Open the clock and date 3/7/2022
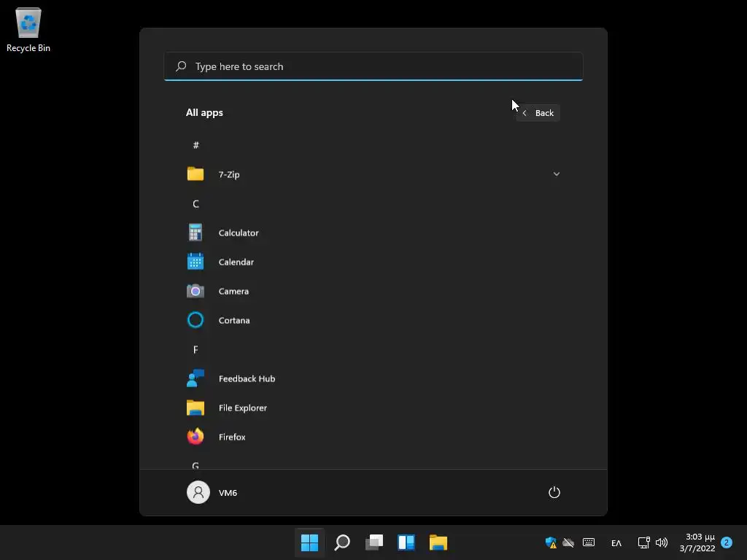Image resolution: width=747 pixels, height=560 pixels. pyautogui.click(x=697, y=542)
